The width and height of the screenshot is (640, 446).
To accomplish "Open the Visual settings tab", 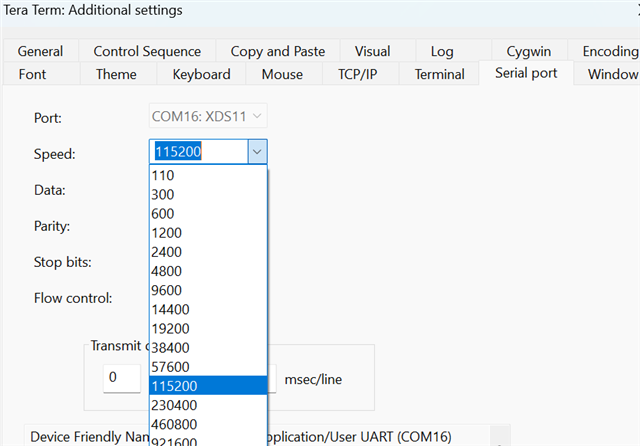I will (x=372, y=51).
